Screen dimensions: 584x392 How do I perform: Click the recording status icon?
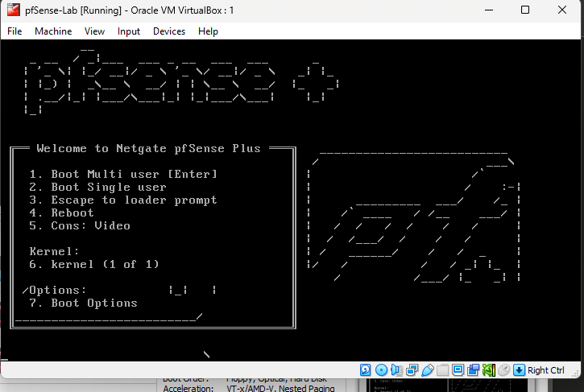point(473,370)
